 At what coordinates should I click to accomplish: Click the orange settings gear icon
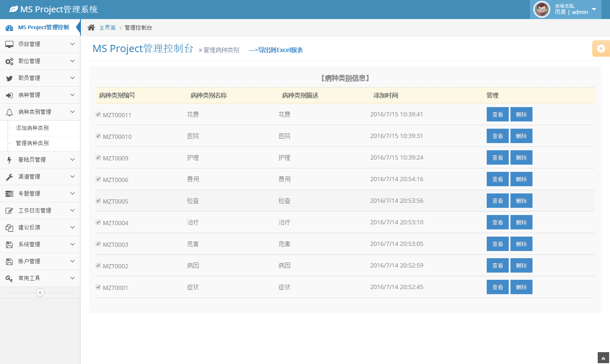coord(601,49)
